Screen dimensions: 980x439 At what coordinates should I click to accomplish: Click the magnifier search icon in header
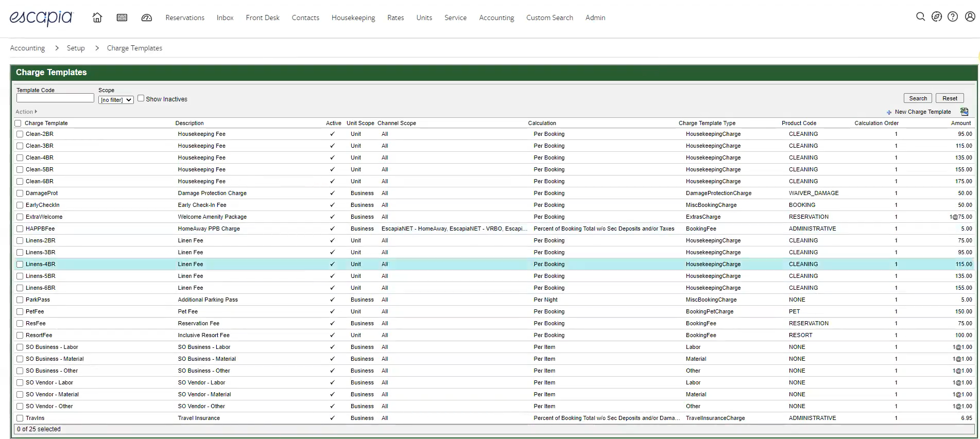point(920,16)
